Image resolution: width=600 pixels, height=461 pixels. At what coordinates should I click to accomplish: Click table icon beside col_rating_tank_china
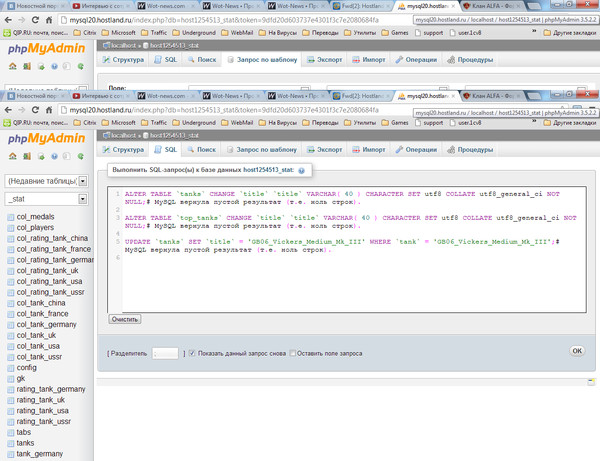click(11, 239)
